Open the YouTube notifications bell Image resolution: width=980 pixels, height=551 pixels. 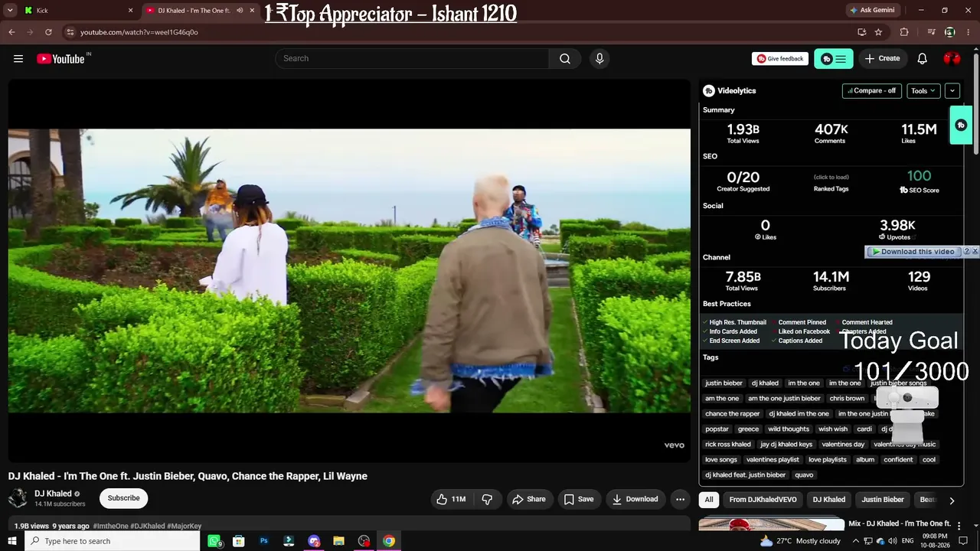tap(923, 59)
